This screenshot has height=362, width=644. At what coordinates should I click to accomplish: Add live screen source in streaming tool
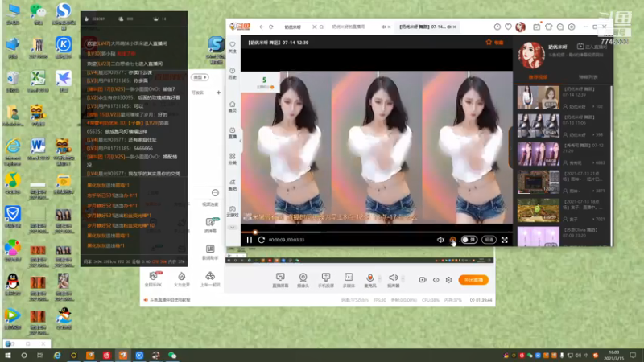[x=280, y=280]
